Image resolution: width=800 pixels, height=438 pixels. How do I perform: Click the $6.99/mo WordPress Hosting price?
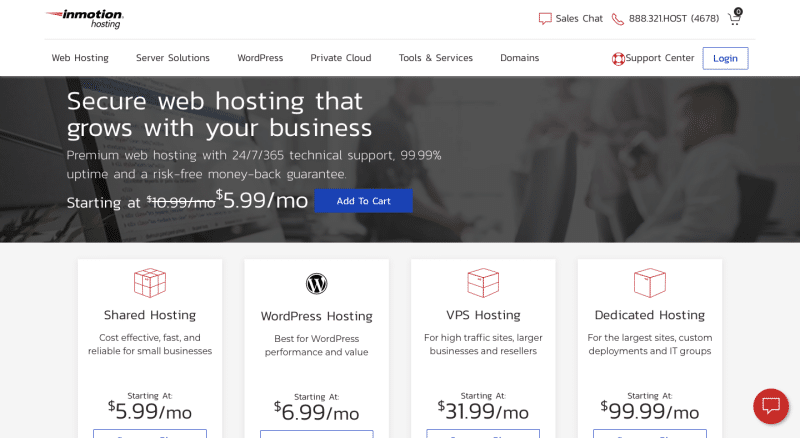coord(316,412)
